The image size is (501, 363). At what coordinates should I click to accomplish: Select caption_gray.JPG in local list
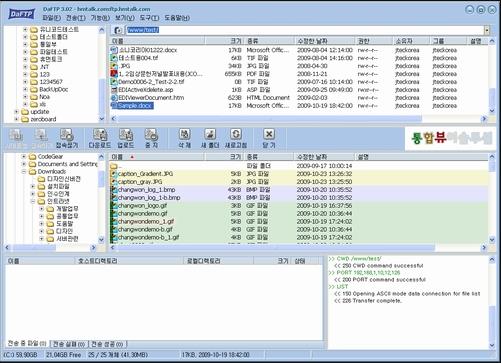click(140, 182)
